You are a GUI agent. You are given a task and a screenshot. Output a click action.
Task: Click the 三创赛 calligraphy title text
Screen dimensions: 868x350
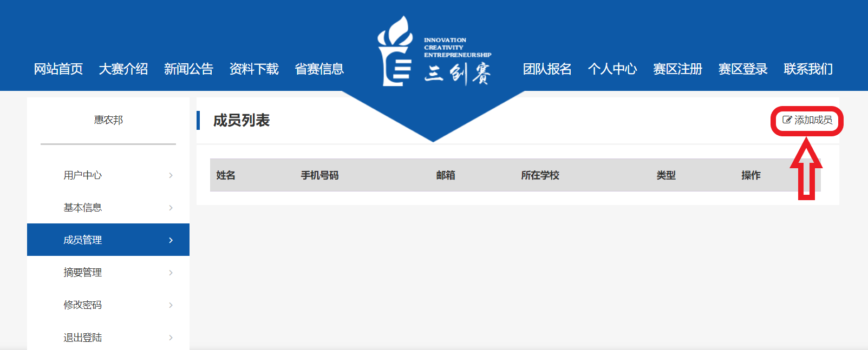coord(458,73)
